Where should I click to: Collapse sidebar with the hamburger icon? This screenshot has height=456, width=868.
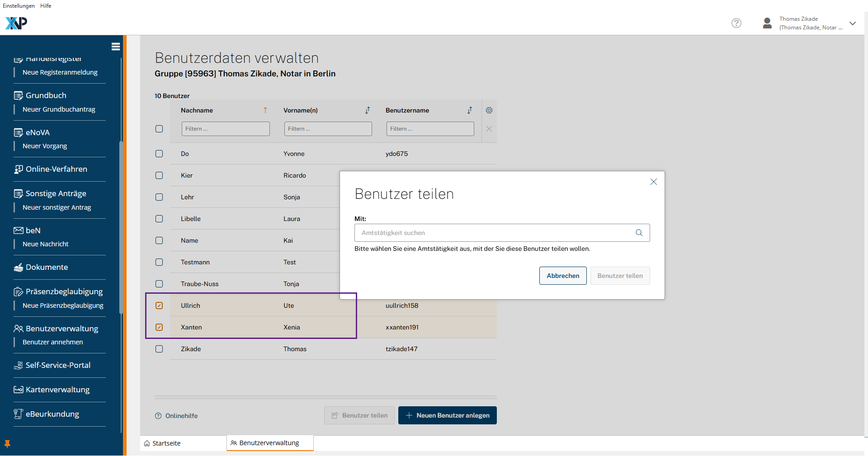tap(116, 47)
